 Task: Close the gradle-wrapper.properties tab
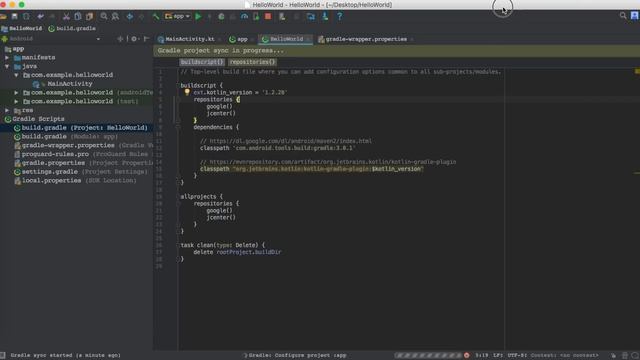point(412,40)
